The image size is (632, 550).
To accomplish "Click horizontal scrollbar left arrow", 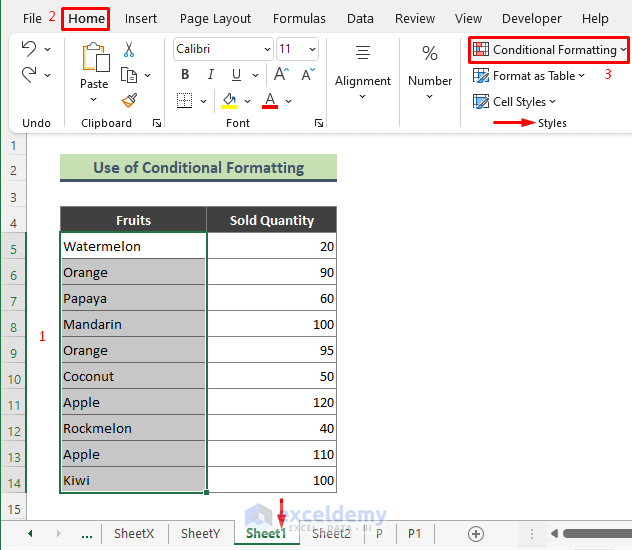I will coord(554,534).
